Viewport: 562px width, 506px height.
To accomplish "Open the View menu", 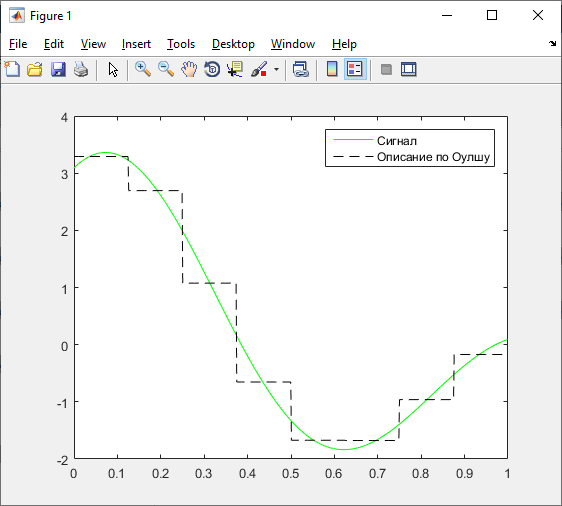I will (93, 44).
